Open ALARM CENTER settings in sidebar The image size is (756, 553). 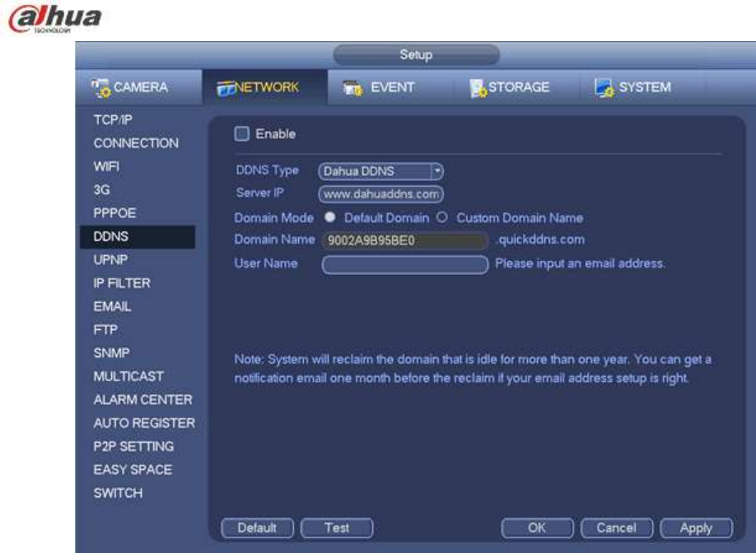tap(142, 400)
